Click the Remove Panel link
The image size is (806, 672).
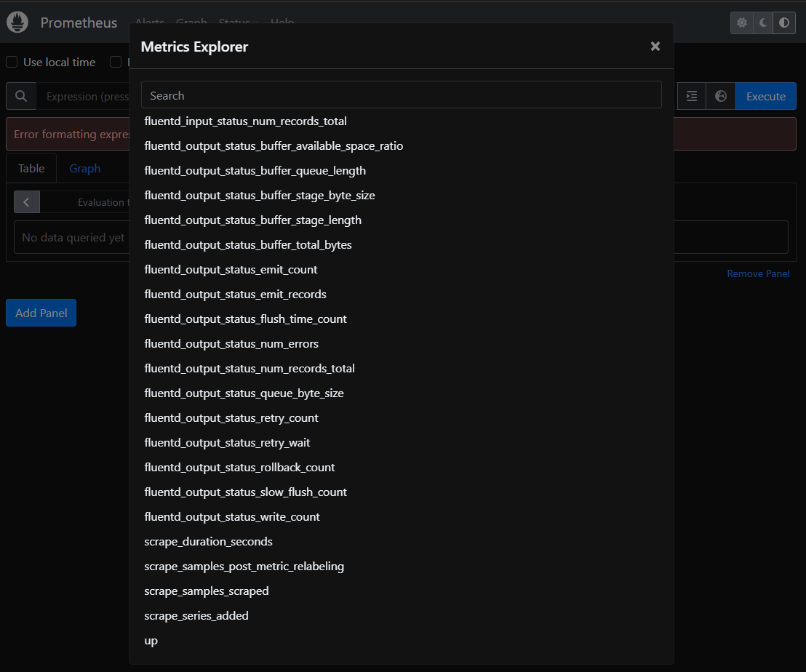[x=758, y=274]
